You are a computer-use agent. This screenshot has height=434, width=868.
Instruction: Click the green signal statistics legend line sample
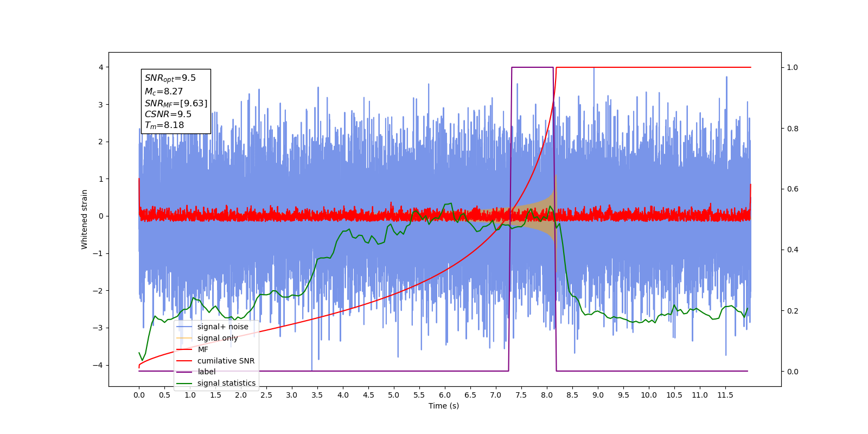(x=184, y=383)
